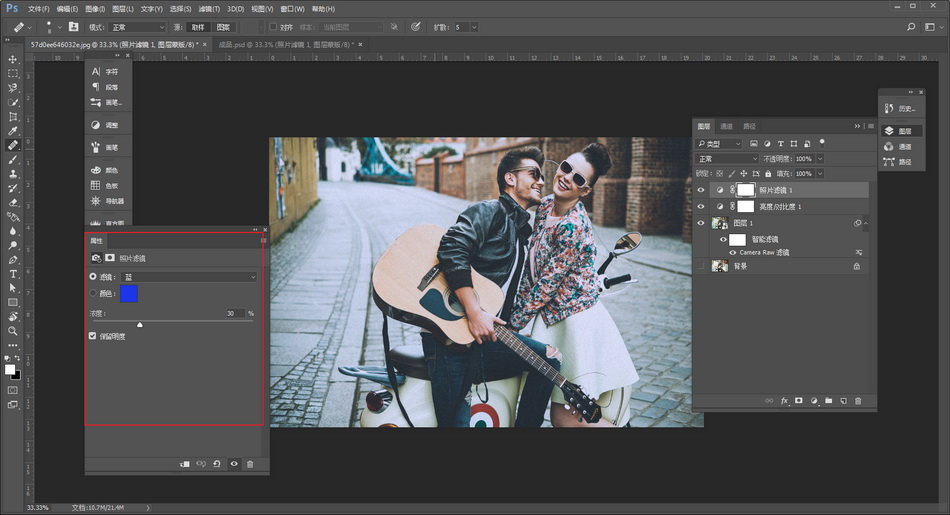Delete adjustment via Properties trash icon
The image size is (950, 515).
(250, 464)
